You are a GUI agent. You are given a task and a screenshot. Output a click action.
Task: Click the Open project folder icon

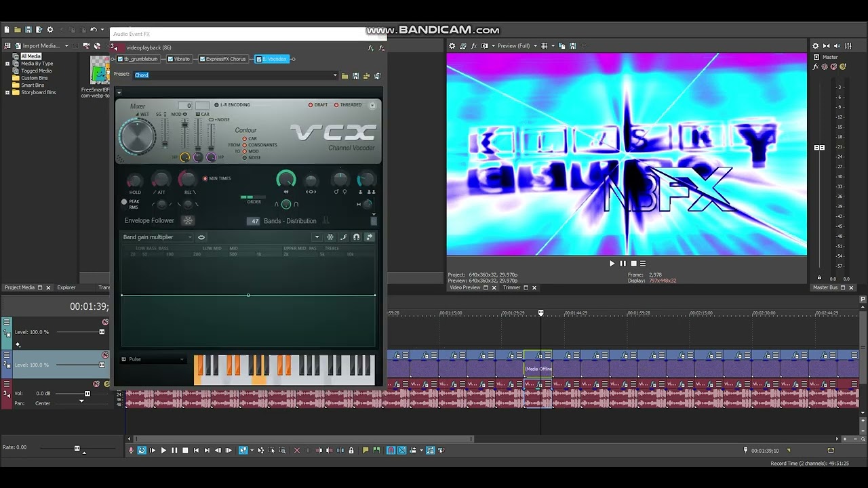pos(18,30)
